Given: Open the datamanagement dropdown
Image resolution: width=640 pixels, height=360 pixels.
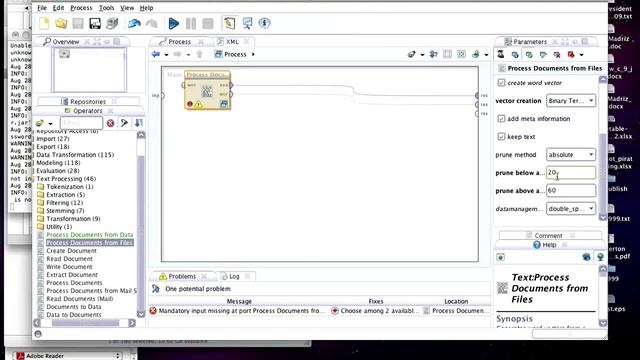Looking at the screenshot, I should tap(571, 209).
